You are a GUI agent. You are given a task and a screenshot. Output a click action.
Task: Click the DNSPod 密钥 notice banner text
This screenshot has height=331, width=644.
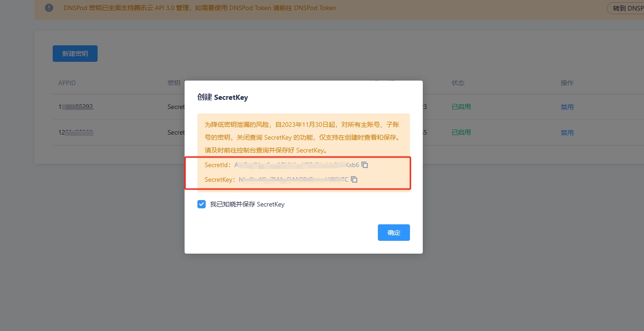200,8
